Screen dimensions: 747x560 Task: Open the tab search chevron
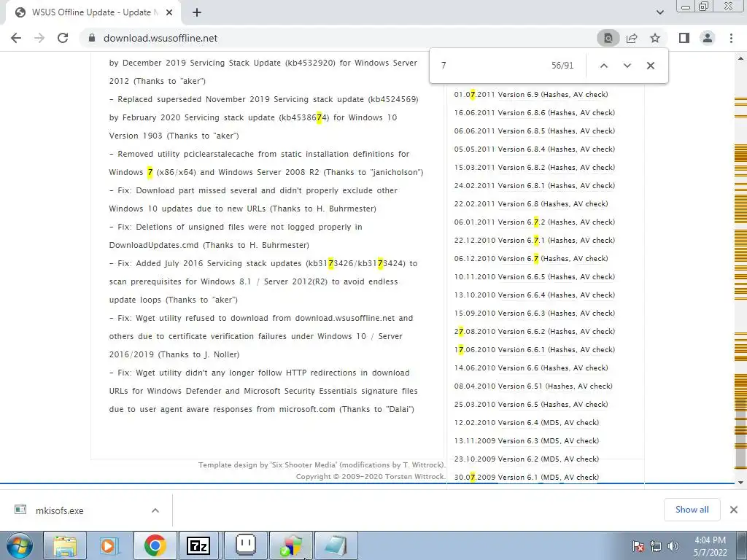(x=659, y=12)
